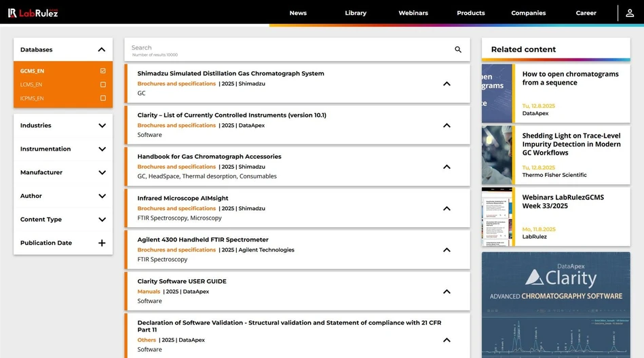Open the Webinars menu
Image resolution: width=644 pixels, height=358 pixels.
[x=413, y=13]
